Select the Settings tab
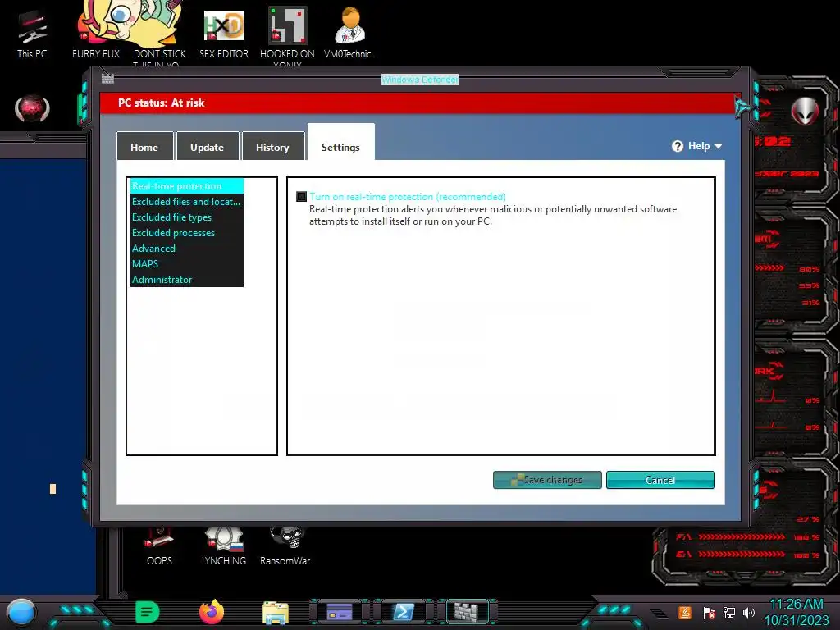This screenshot has width=840, height=630. (340, 144)
